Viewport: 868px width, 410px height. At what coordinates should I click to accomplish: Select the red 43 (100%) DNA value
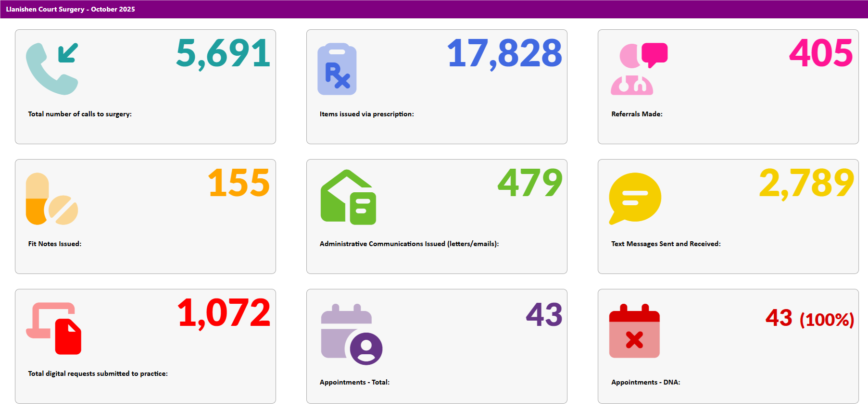[x=810, y=318]
